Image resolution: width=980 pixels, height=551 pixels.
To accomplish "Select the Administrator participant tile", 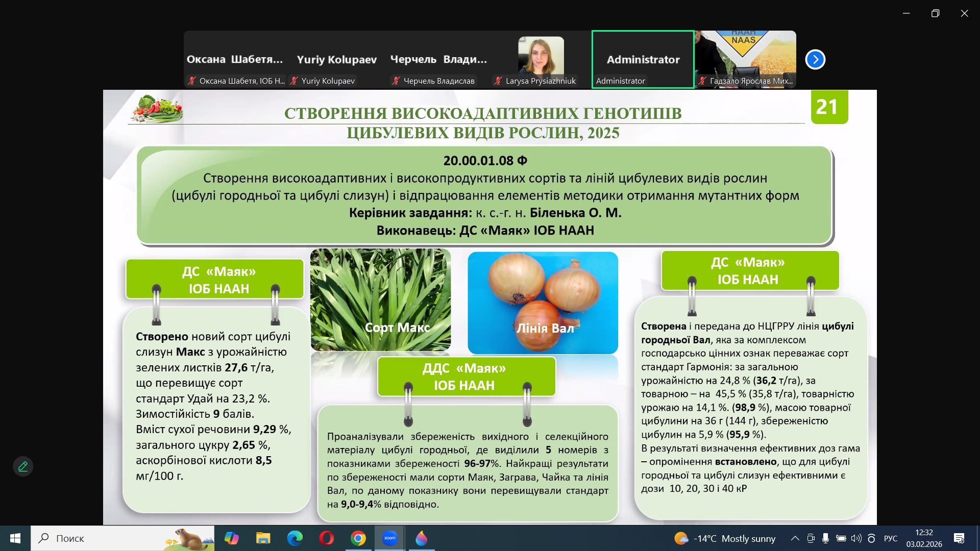I will 643,60.
